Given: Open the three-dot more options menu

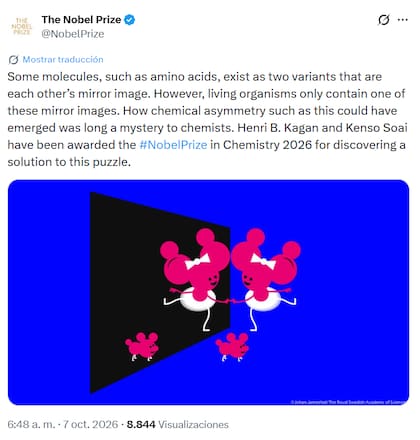Looking at the screenshot, I should [403, 20].
